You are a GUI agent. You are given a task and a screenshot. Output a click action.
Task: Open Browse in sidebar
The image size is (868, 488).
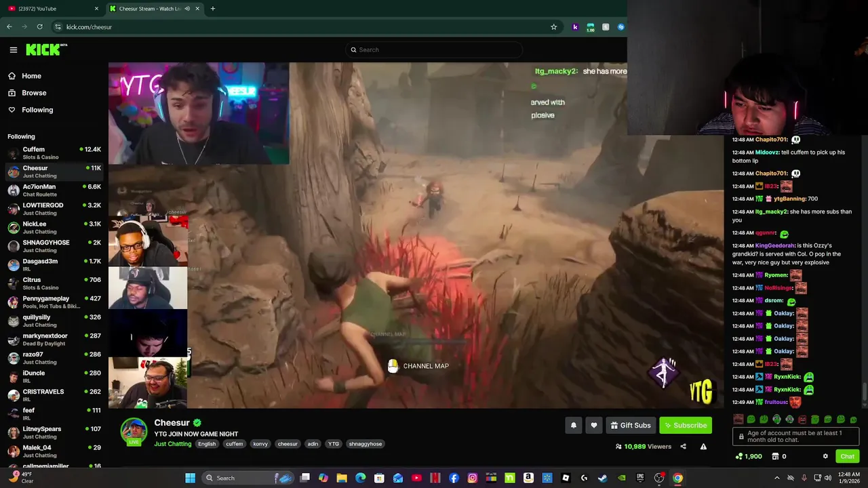point(34,93)
